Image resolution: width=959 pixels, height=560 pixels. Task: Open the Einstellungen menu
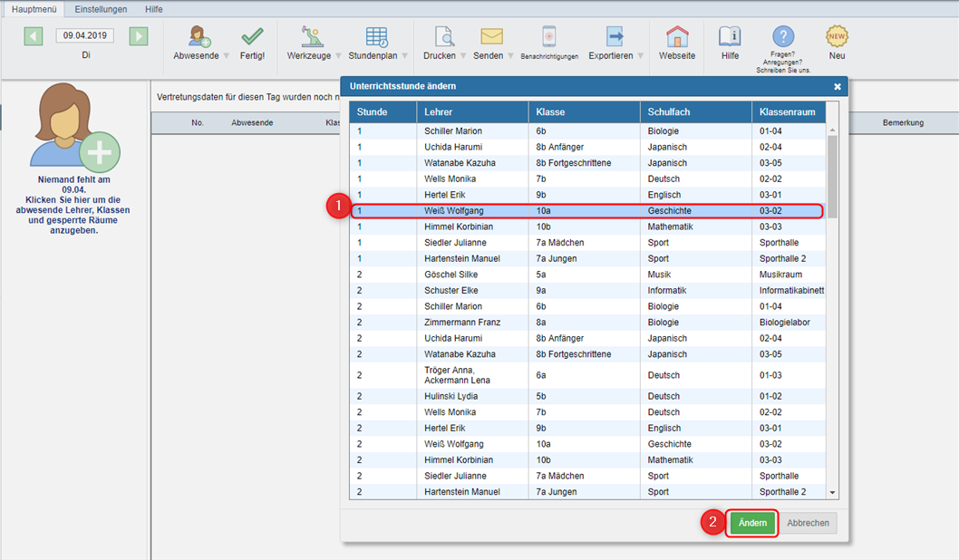[x=101, y=9]
